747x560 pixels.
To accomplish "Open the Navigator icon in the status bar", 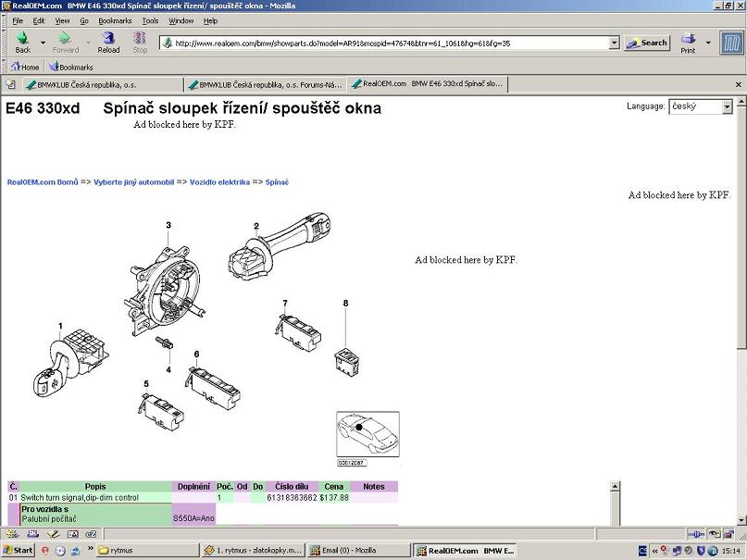I will click(x=13, y=534).
